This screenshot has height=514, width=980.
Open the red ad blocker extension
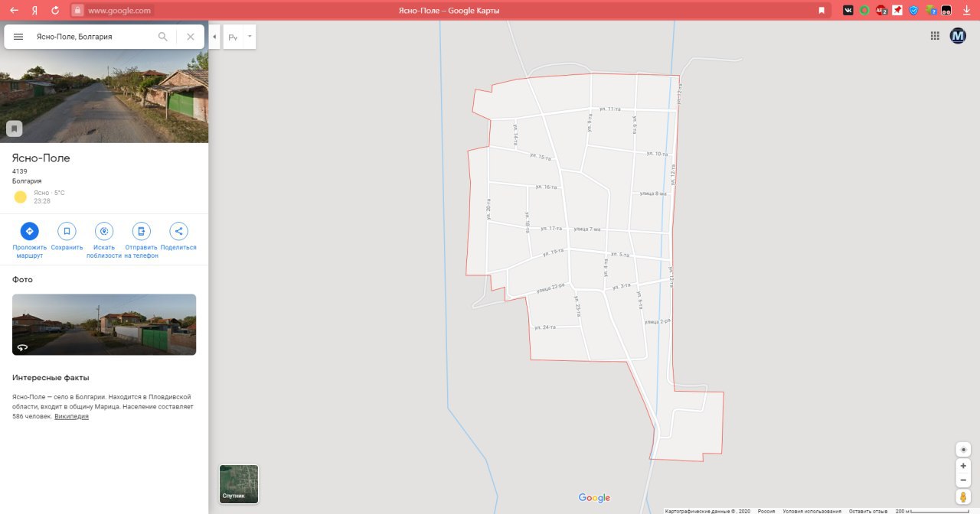click(881, 11)
